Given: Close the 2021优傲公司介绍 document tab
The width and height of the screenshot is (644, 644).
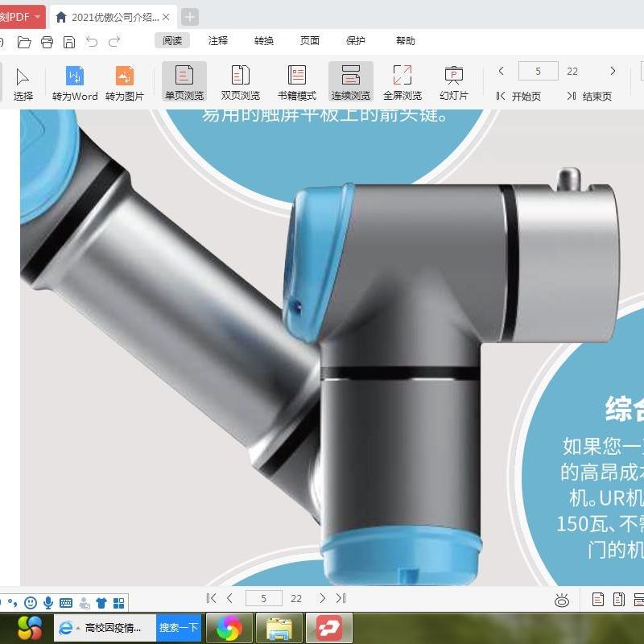Looking at the screenshot, I should pos(166,17).
